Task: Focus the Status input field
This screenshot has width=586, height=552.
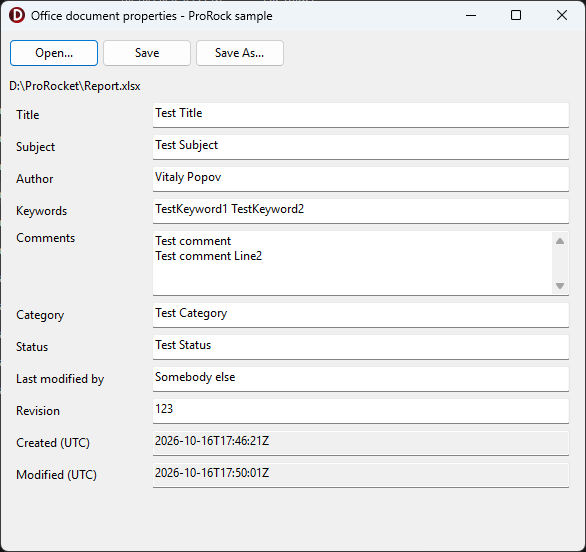Action: [x=361, y=347]
